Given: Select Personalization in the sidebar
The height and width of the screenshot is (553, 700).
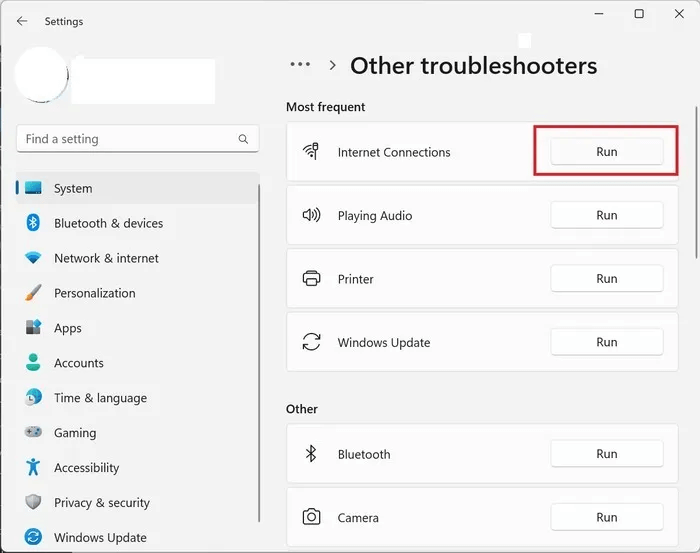Looking at the screenshot, I should coord(138,293).
